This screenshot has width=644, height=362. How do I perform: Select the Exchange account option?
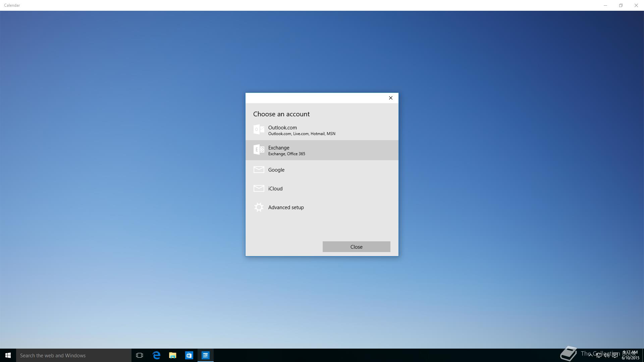322,150
